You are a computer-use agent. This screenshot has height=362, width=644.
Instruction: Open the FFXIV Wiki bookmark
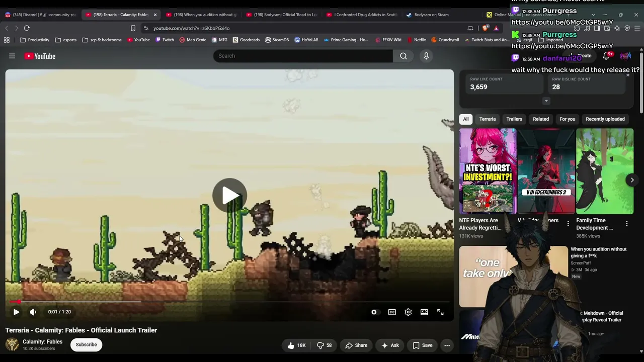(x=388, y=40)
